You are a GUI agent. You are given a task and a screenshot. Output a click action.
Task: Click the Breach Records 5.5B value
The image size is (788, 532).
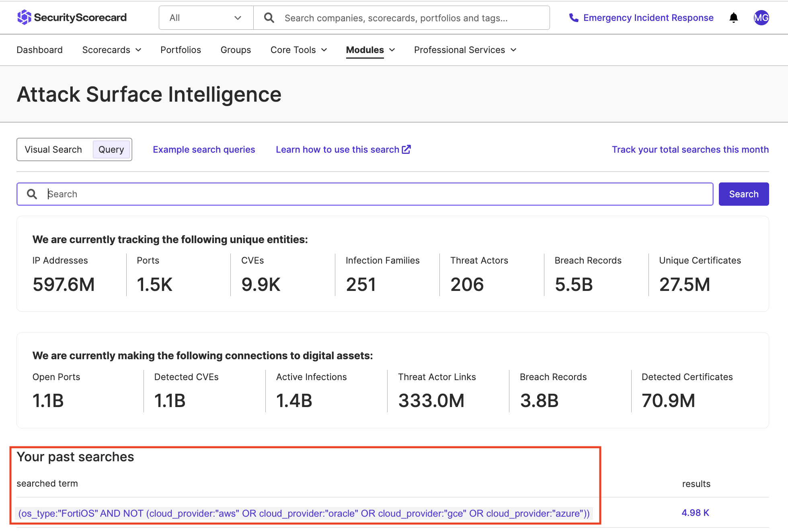point(574,284)
